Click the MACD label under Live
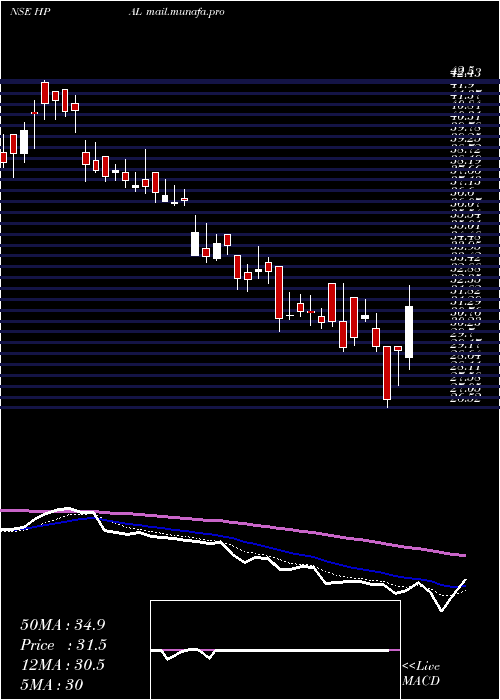The width and height of the screenshot is (500, 700). pyautogui.click(x=421, y=681)
